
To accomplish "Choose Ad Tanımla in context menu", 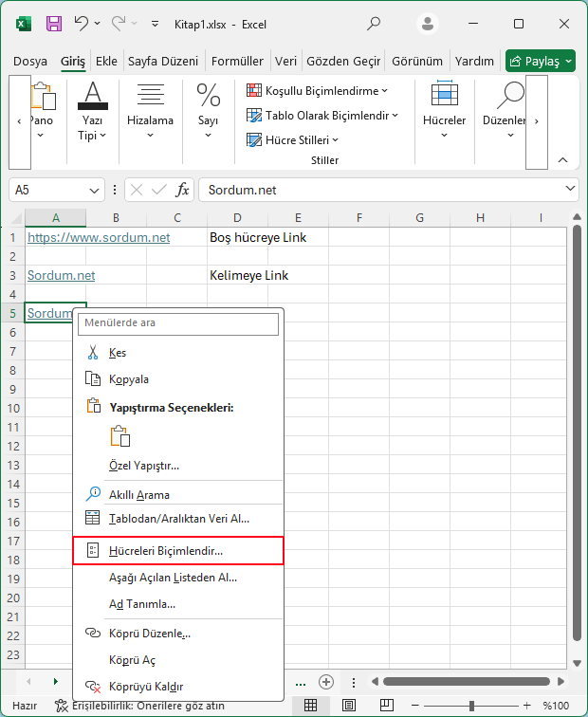I will [176, 604].
